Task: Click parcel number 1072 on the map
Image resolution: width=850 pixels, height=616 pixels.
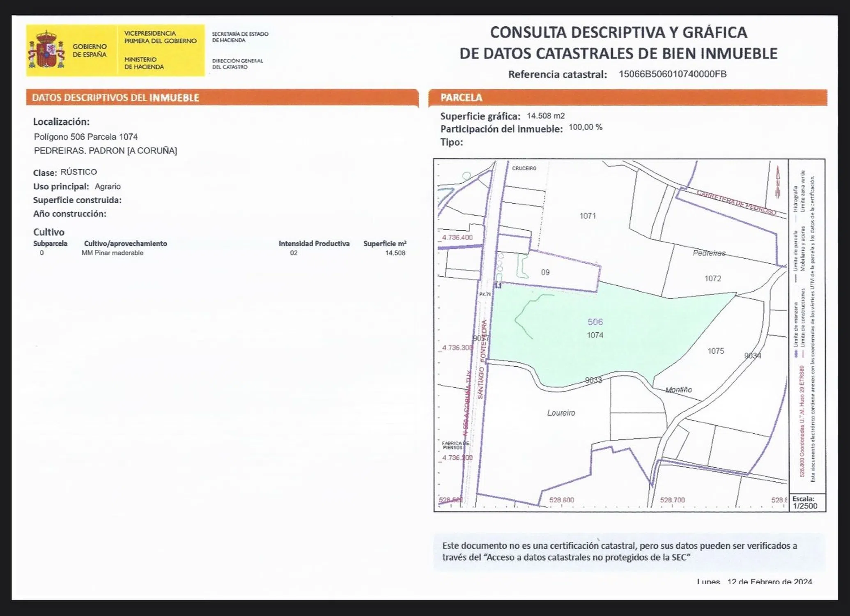Action: point(712,278)
